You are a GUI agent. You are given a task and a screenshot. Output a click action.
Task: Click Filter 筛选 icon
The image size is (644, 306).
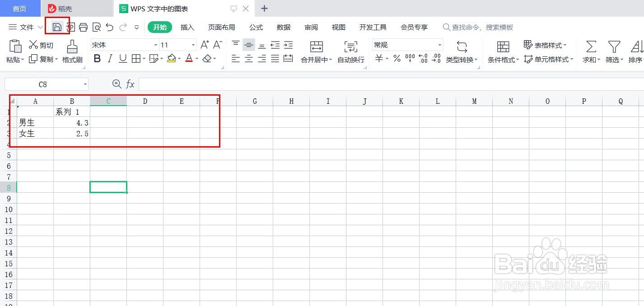614,46
